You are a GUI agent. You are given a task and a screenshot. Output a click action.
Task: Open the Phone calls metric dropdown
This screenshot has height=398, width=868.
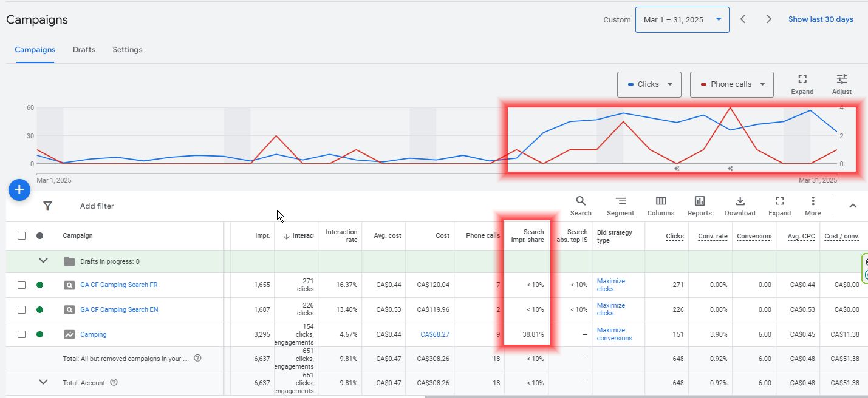(x=731, y=84)
